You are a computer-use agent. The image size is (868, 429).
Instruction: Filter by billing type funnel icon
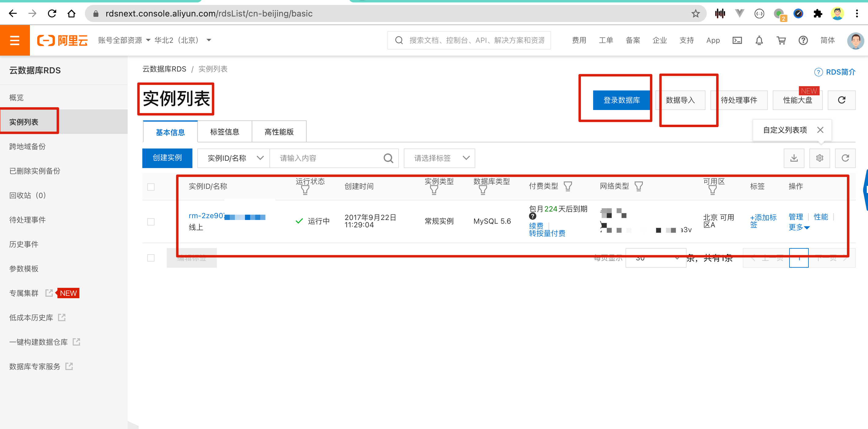pyautogui.click(x=568, y=186)
